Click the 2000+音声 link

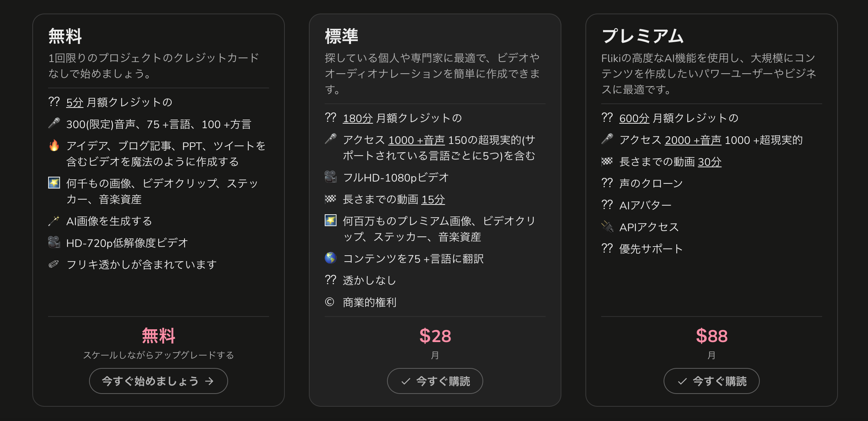click(693, 140)
